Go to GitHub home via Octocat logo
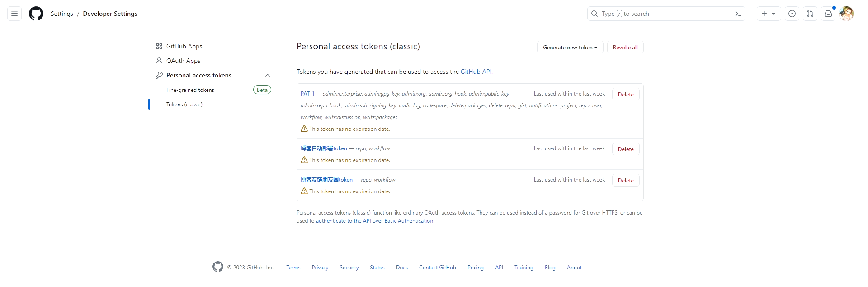 click(36, 14)
